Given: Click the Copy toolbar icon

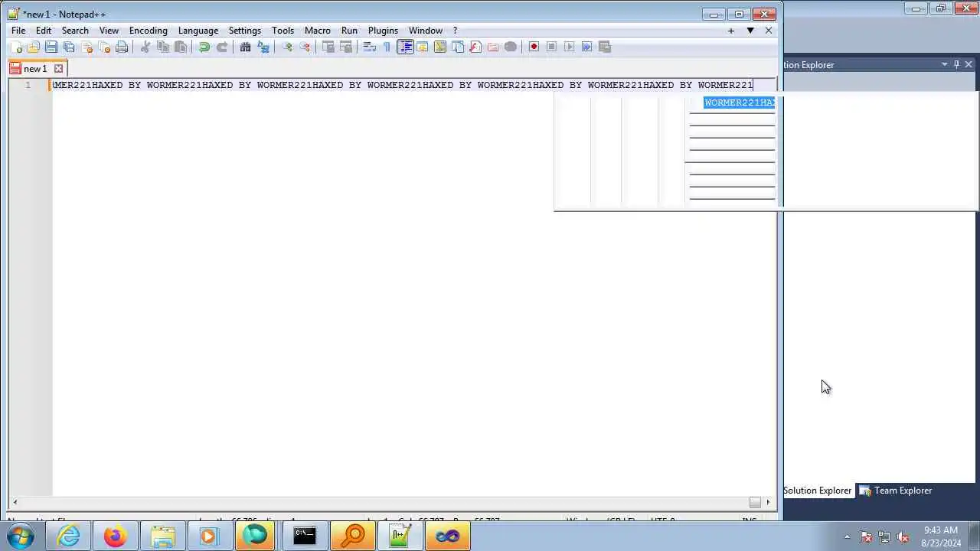Looking at the screenshot, I should pyautogui.click(x=163, y=47).
